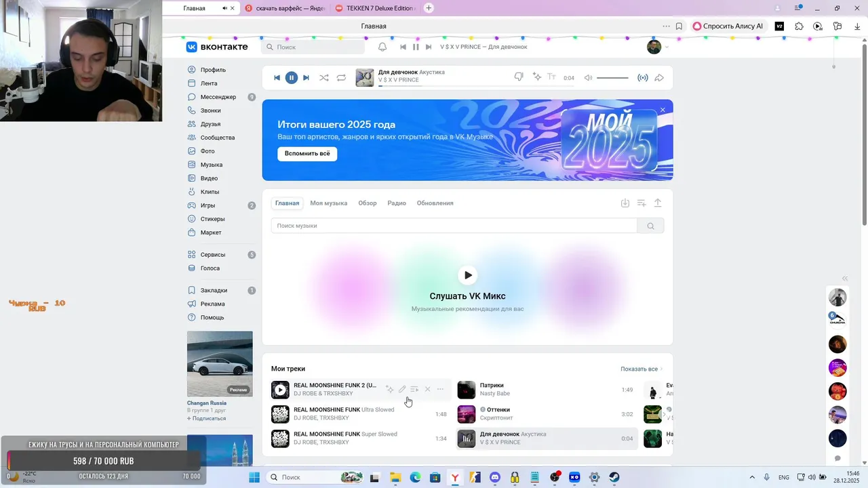This screenshot has width=868, height=488.
Task: Toggle repeat mode in the player
Action: tap(341, 78)
